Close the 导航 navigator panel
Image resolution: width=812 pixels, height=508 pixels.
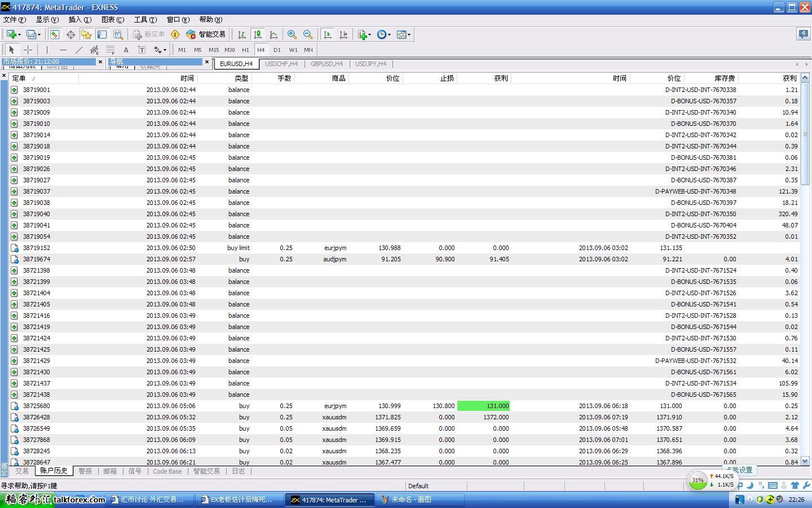207,62
